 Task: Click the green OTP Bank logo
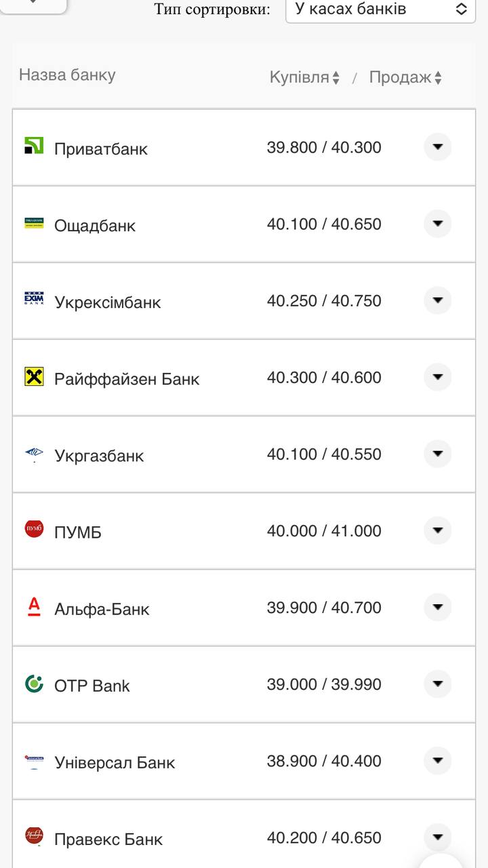34,683
